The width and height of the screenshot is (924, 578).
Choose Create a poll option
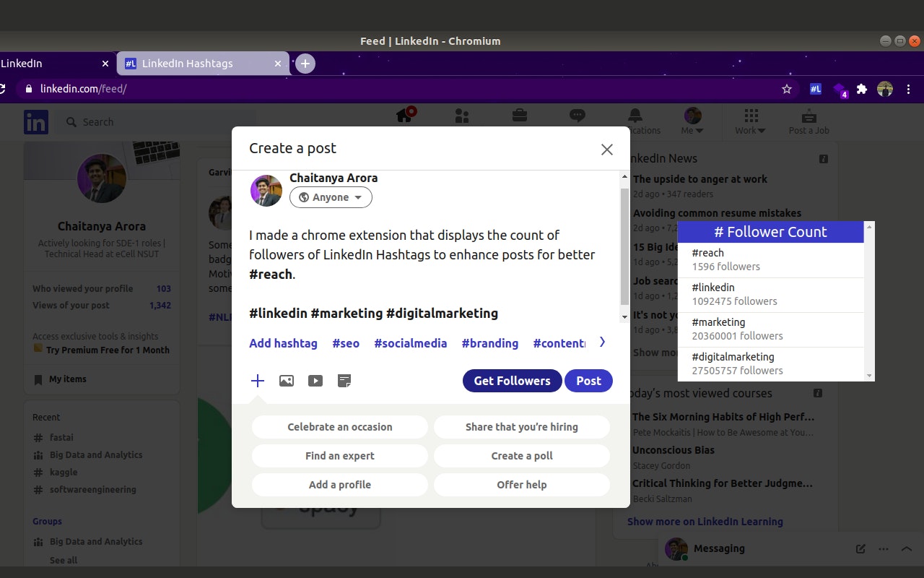(x=522, y=456)
